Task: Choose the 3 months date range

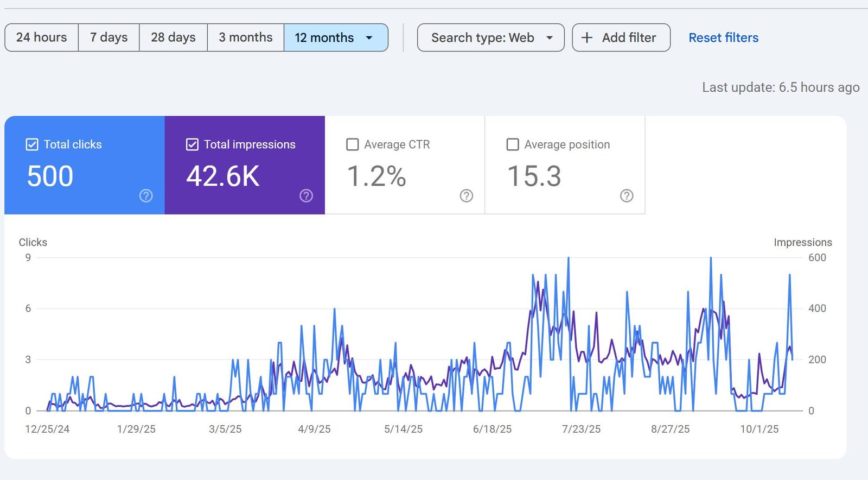Action: [246, 37]
